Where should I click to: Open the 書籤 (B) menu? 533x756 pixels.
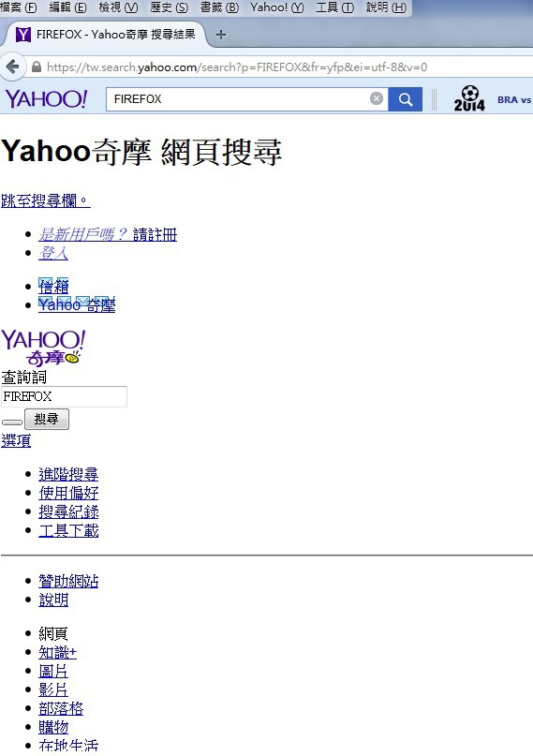[219, 7]
